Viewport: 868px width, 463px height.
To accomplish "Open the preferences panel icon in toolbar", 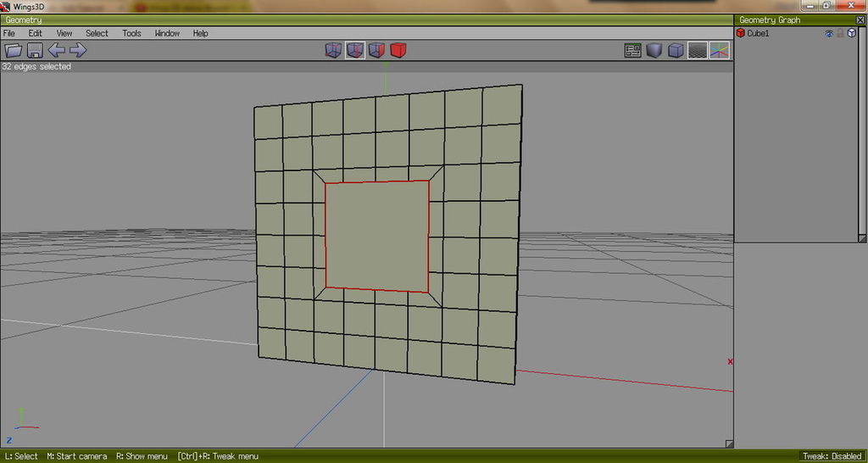I will point(632,51).
